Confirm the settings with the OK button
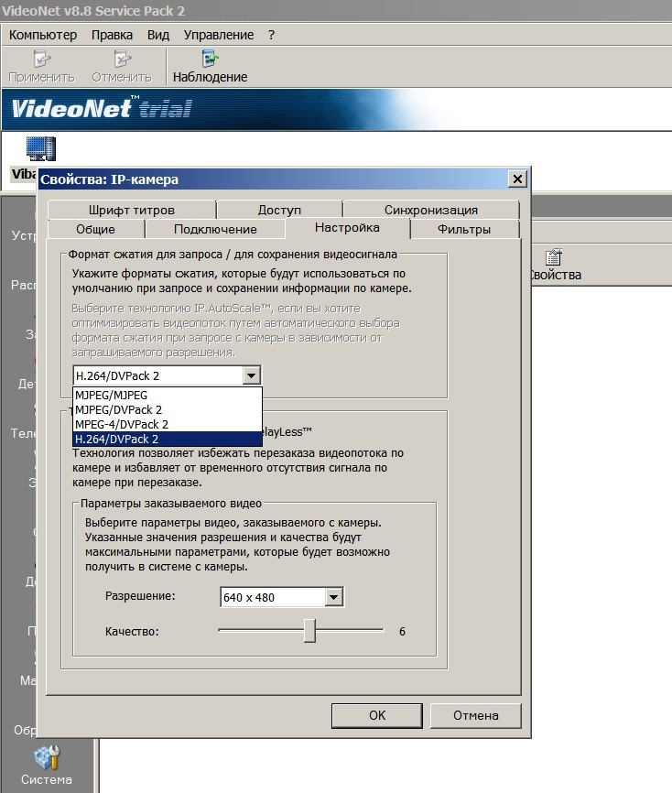Viewport: 672px width, 793px height. tap(377, 715)
